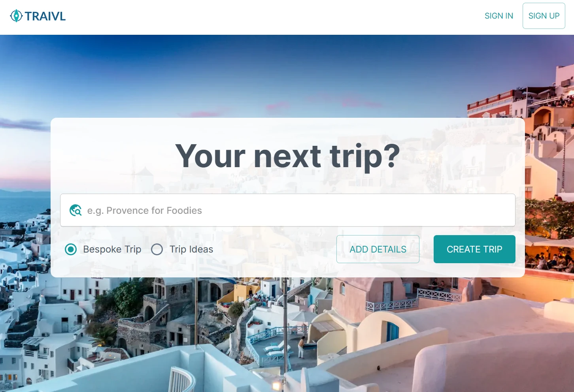Click the "Your next trip?" heading

(x=288, y=156)
